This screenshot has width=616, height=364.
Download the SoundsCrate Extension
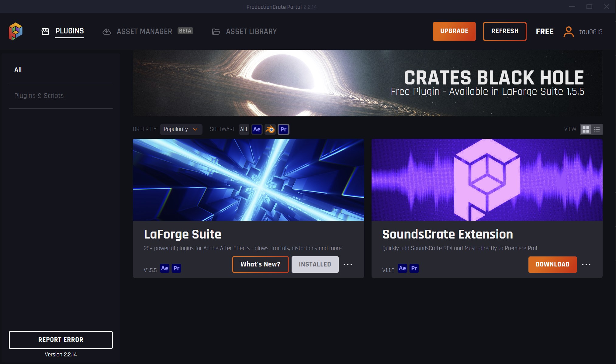tap(552, 264)
